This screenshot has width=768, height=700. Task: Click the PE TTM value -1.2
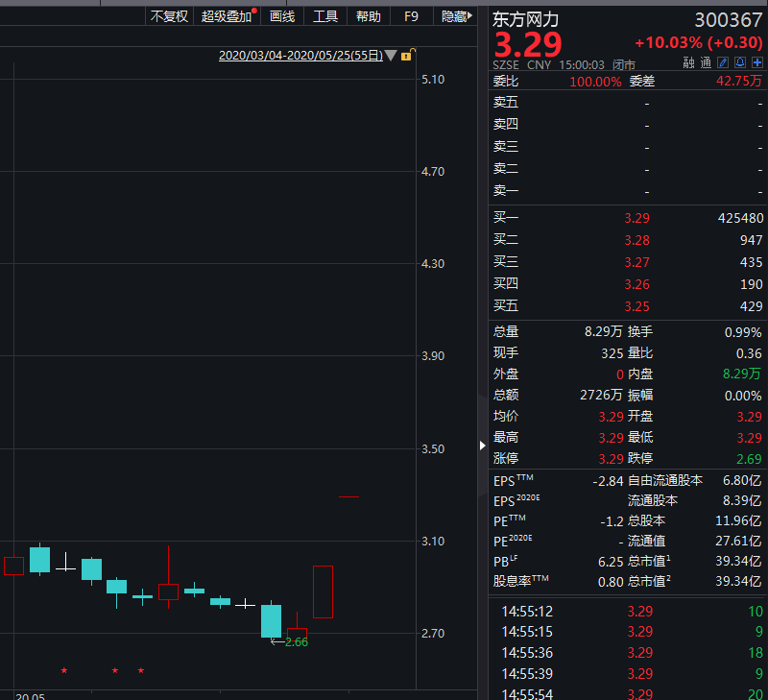click(x=612, y=521)
